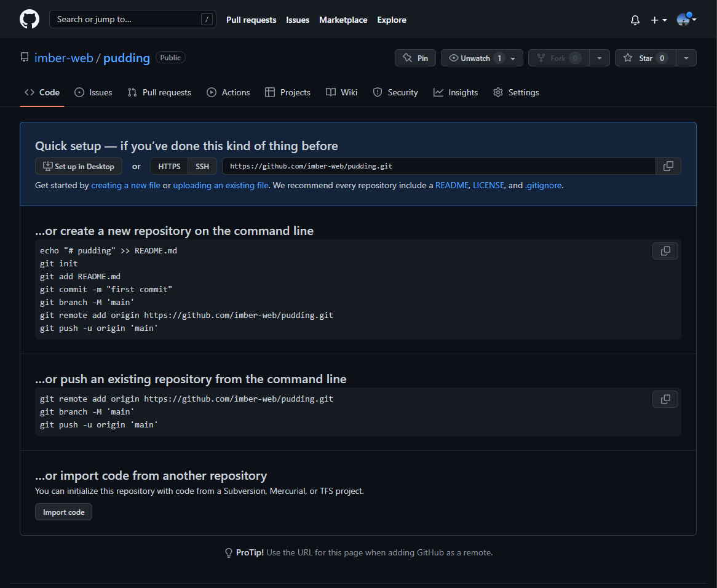This screenshot has width=717, height=588.
Task: Star the pudding repository
Action: pos(645,58)
